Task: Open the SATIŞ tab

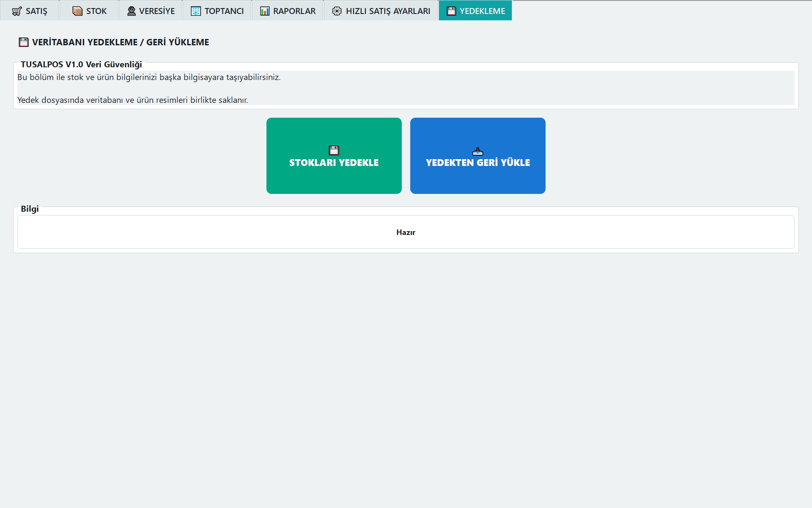Action: click(29, 11)
